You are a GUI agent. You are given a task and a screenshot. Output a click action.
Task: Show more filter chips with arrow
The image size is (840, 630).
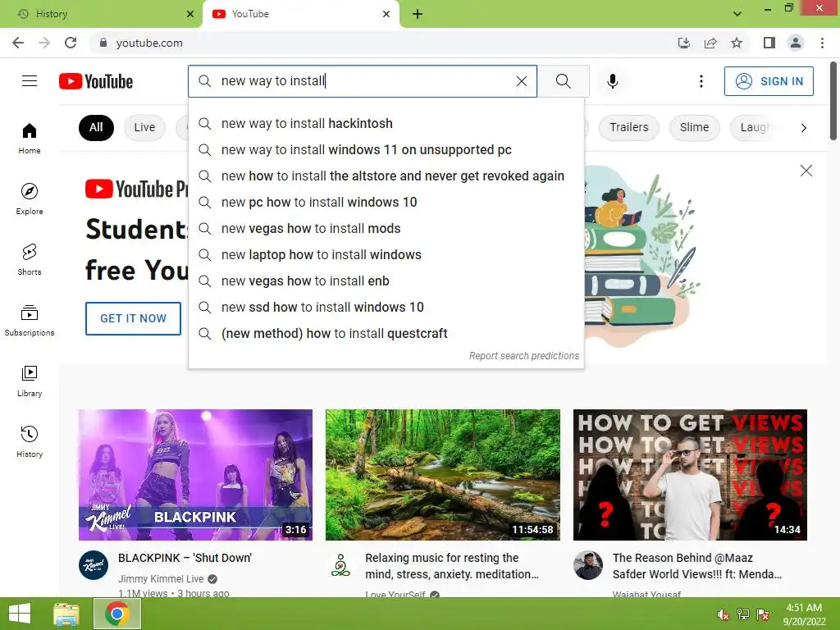click(803, 127)
